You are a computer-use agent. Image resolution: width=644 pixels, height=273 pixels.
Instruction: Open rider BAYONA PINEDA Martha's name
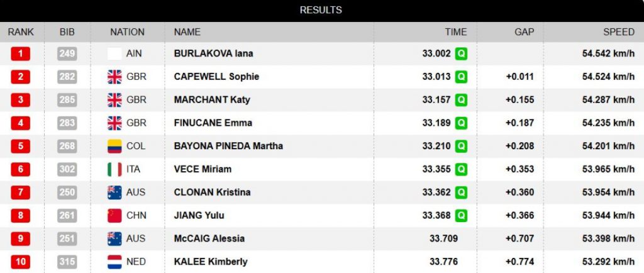pyautogui.click(x=228, y=146)
